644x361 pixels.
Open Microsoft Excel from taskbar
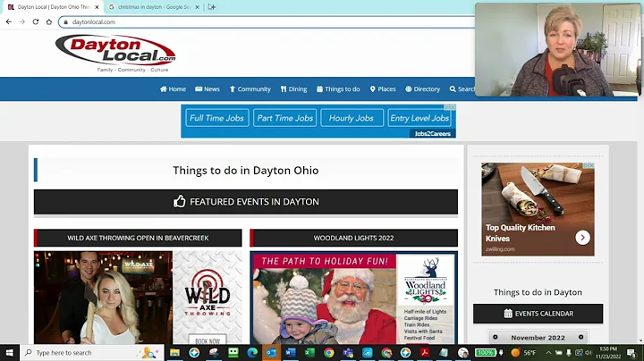[309, 353]
